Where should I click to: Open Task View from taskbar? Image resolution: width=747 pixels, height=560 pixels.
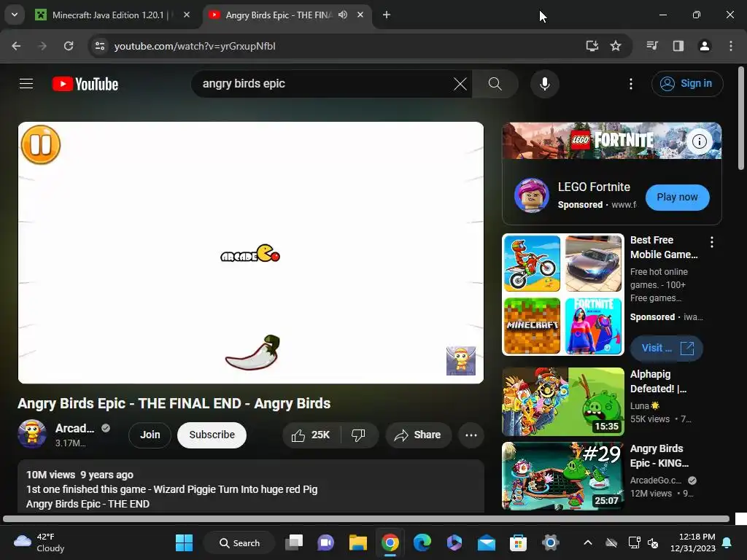(x=294, y=542)
